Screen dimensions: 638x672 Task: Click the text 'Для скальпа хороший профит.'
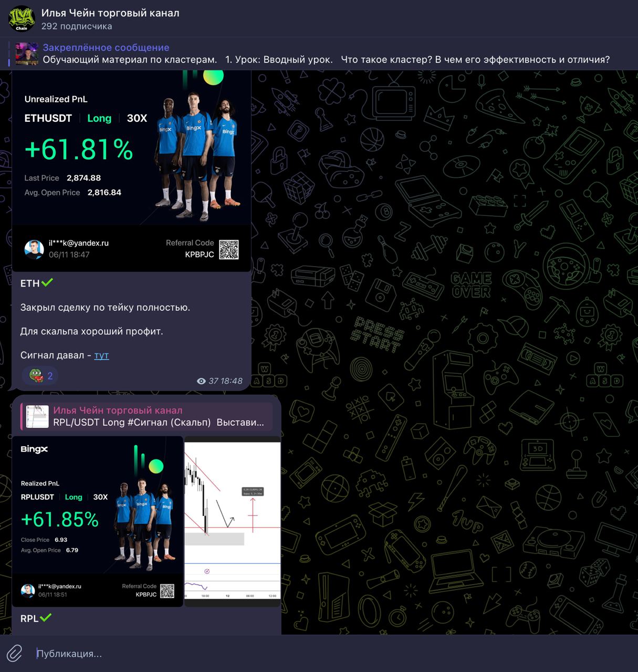click(x=92, y=331)
